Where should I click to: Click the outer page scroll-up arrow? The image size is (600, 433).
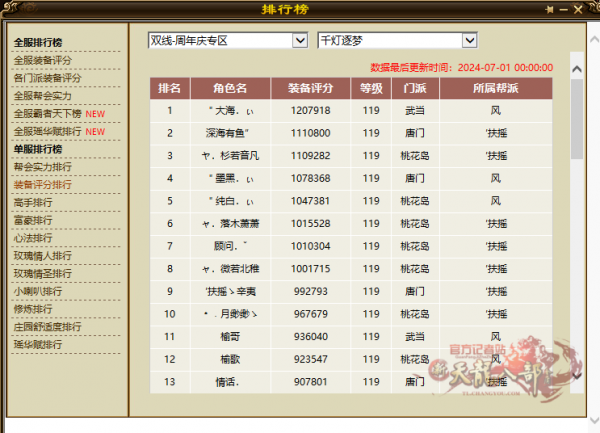click(x=595, y=39)
